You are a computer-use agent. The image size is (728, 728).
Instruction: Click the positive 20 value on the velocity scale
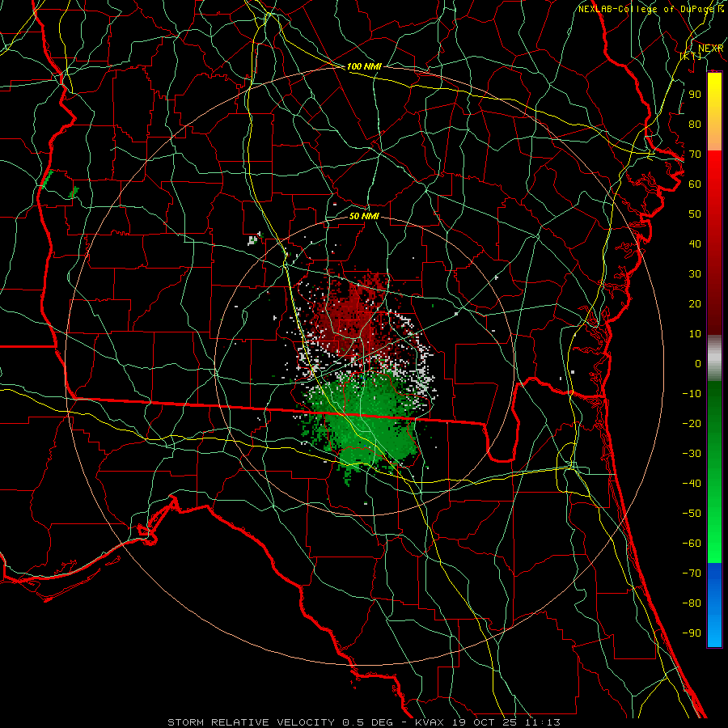(695, 303)
